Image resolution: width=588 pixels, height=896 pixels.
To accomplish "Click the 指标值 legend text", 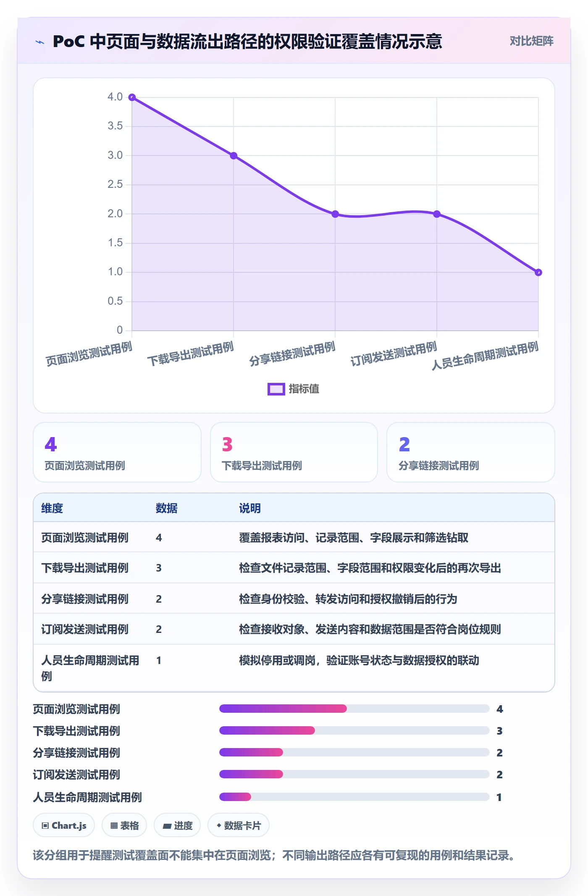I will coord(304,389).
